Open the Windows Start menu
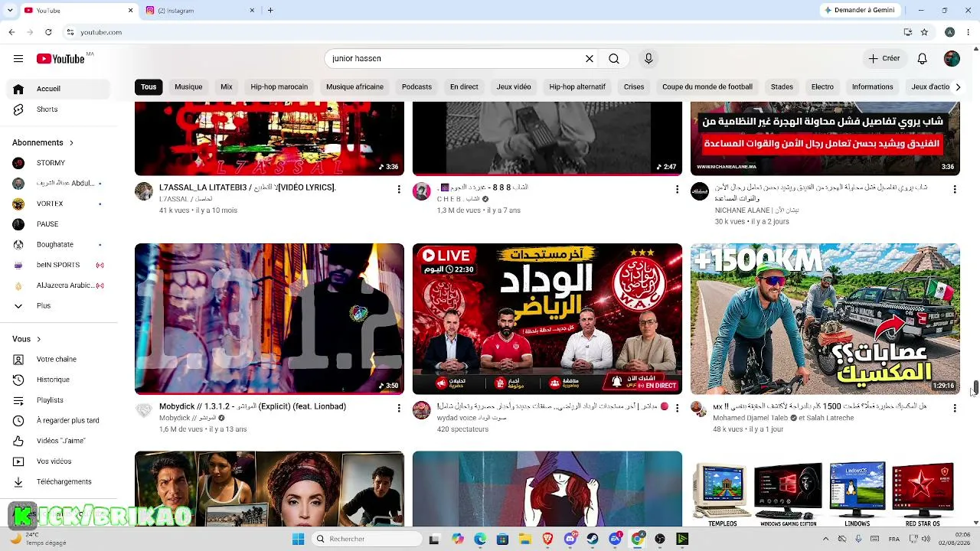Viewport: 980px width, 551px height. [x=298, y=539]
